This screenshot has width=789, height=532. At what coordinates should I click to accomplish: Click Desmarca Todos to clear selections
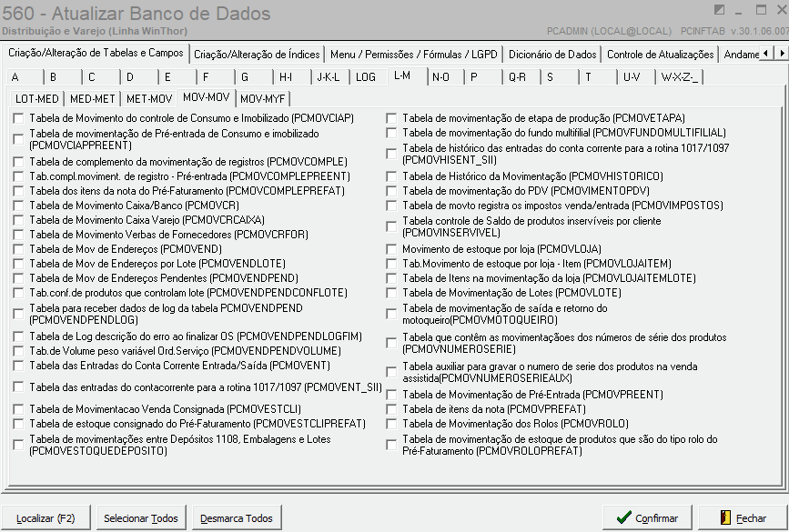pyautogui.click(x=236, y=517)
